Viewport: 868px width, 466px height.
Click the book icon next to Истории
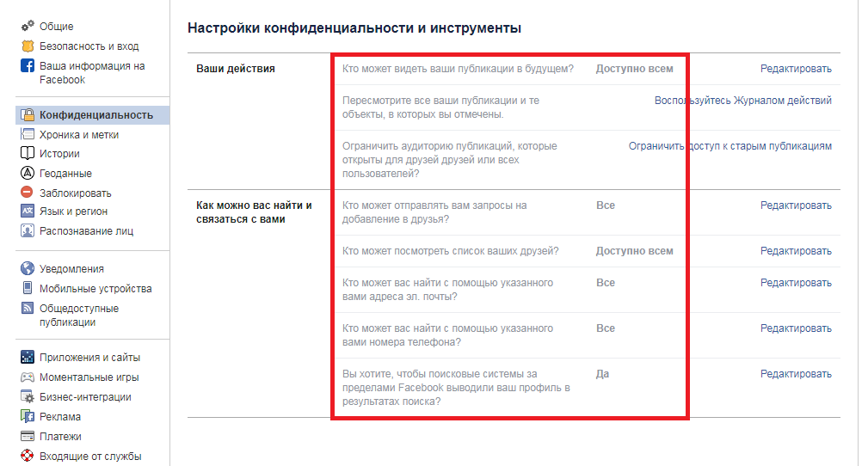(28, 153)
